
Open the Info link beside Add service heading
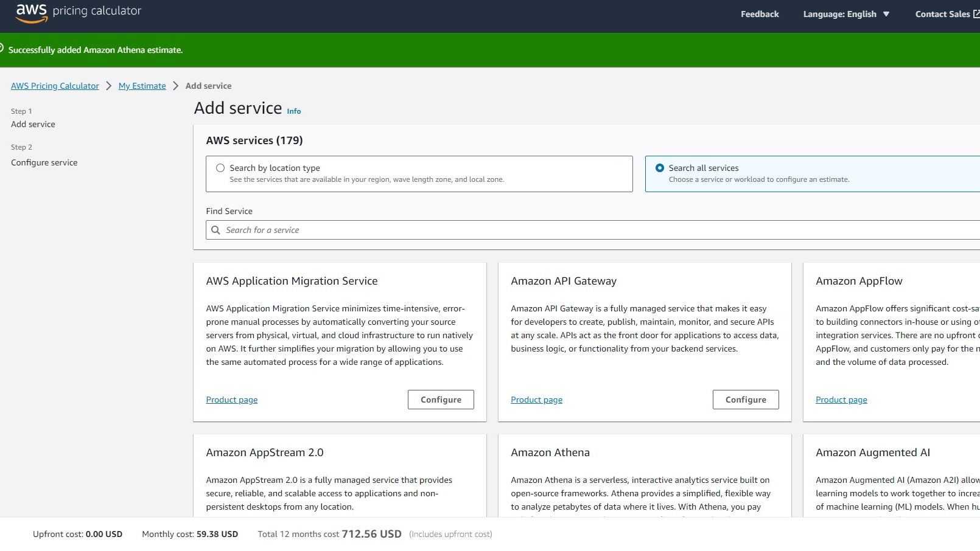point(293,111)
